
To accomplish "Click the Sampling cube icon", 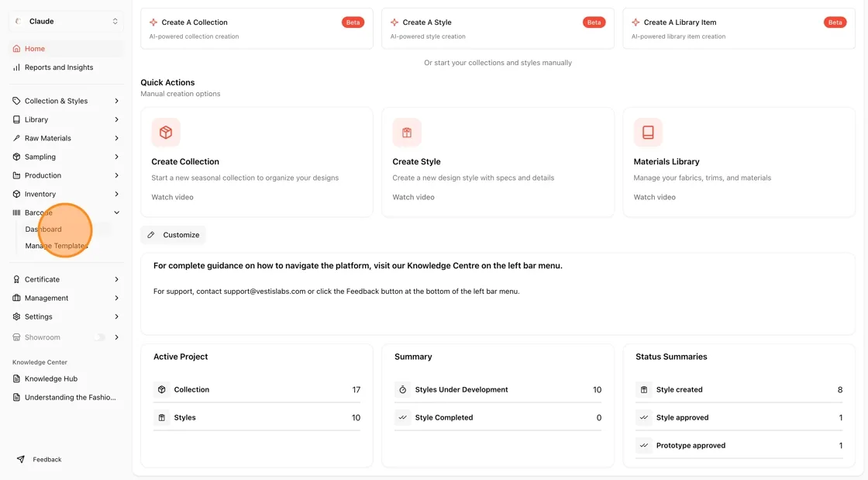I will pos(16,157).
